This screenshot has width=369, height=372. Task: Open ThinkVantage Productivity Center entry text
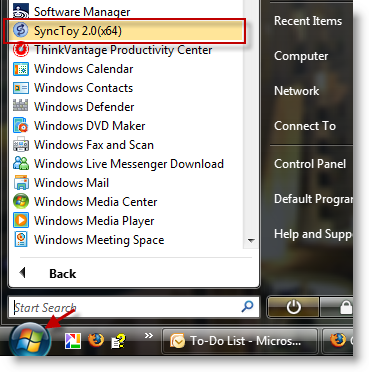pyautogui.click(x=123, y=50)
